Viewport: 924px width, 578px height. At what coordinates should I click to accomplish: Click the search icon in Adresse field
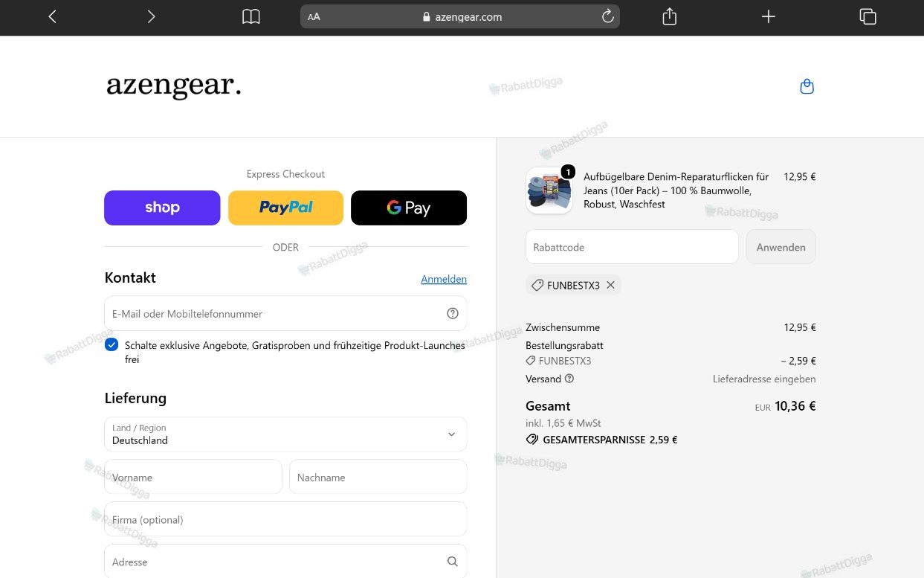click(452, 562)
